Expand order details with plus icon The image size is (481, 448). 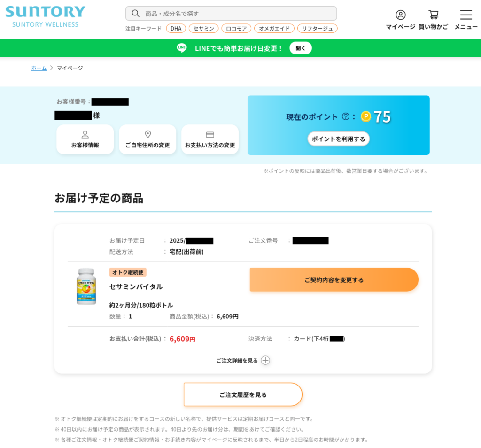pyautogui.click(x=265, y=360)
